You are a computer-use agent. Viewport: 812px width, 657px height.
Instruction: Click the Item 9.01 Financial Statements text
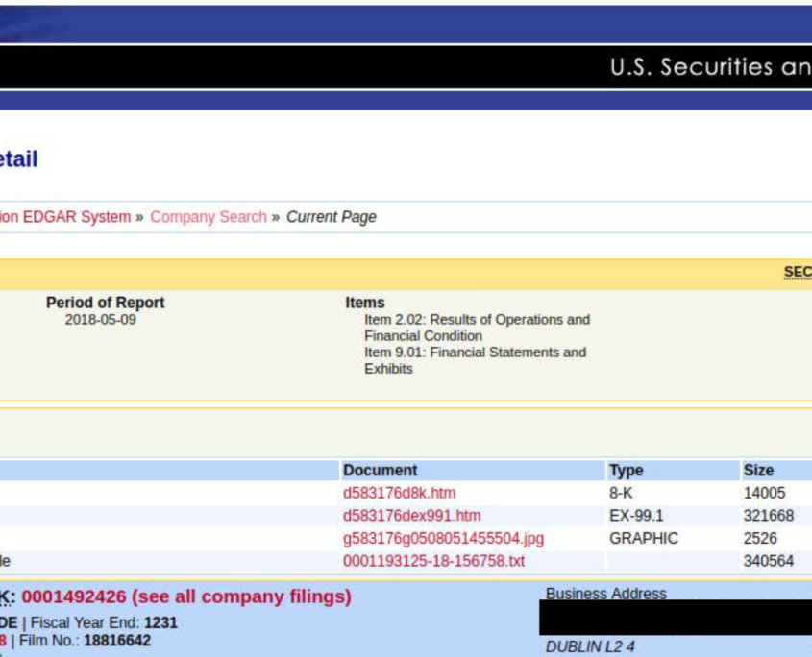pos(475,353)
